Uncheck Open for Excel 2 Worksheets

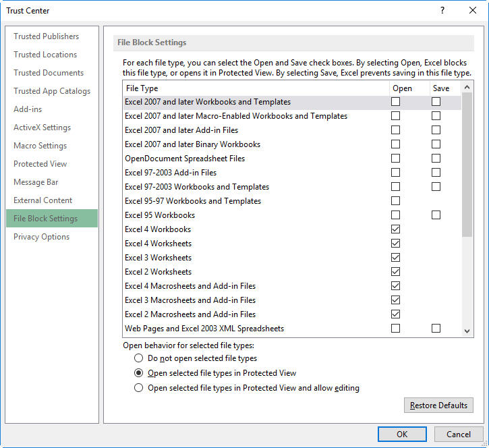(x=395, y=272)
